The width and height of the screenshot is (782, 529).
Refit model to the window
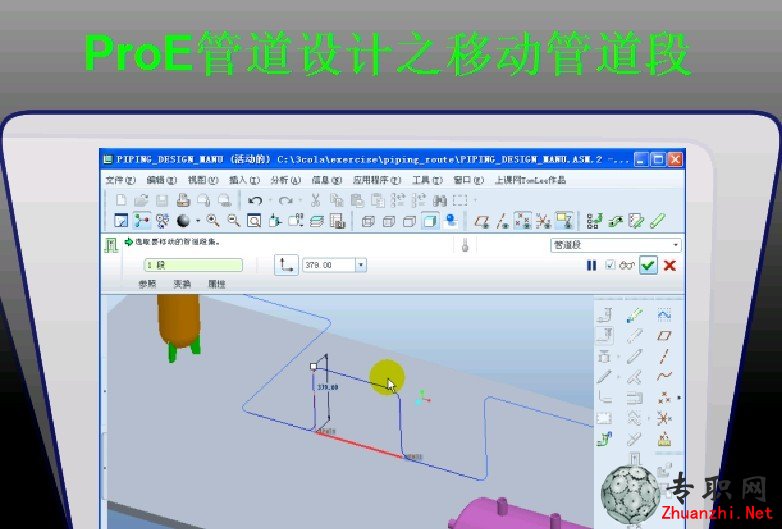click(x=254, y=220)
